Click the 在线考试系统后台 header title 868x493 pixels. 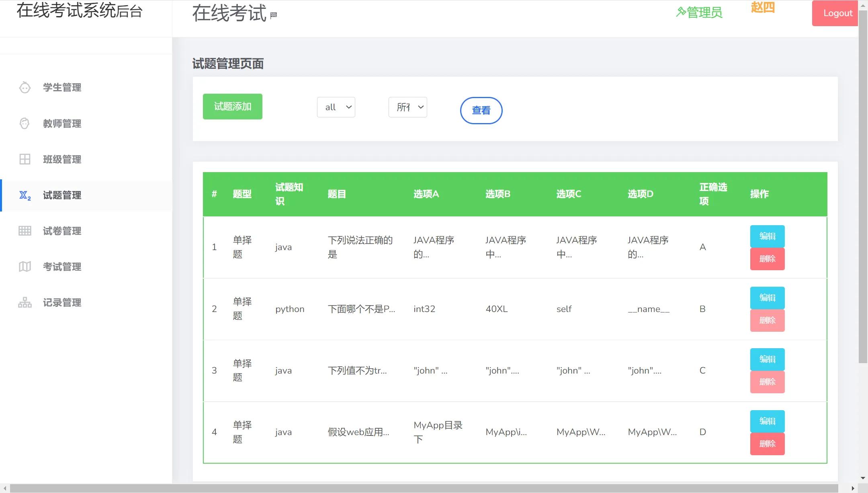(x=80, y=12)
